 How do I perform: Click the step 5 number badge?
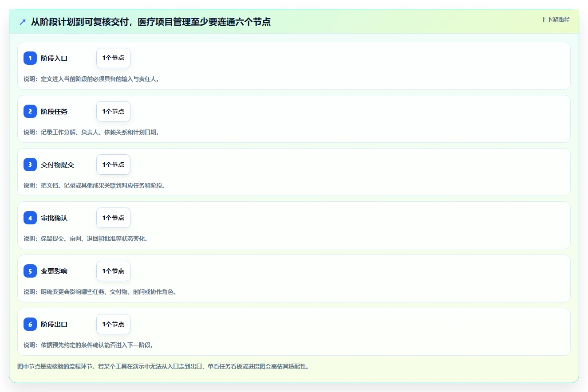30,271
